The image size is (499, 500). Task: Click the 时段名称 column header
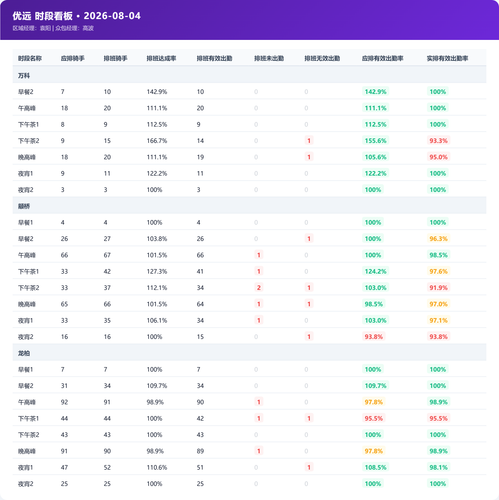coord(30,58)
